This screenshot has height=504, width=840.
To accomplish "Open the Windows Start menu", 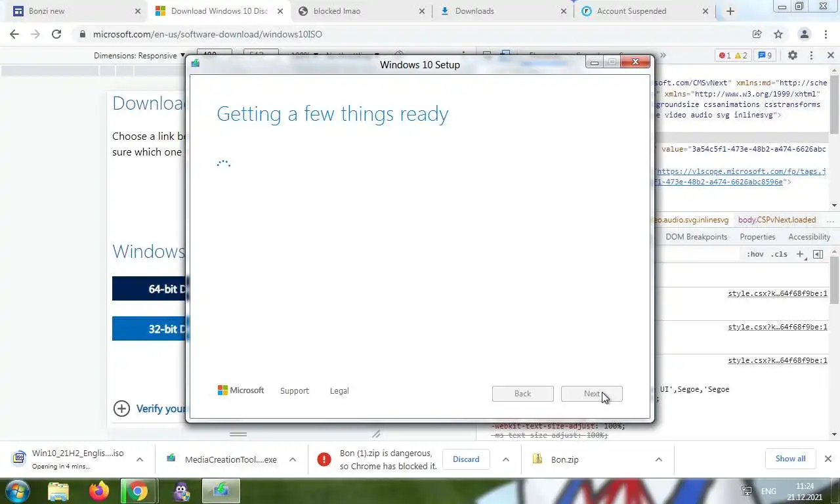I will tap(17, 491).
